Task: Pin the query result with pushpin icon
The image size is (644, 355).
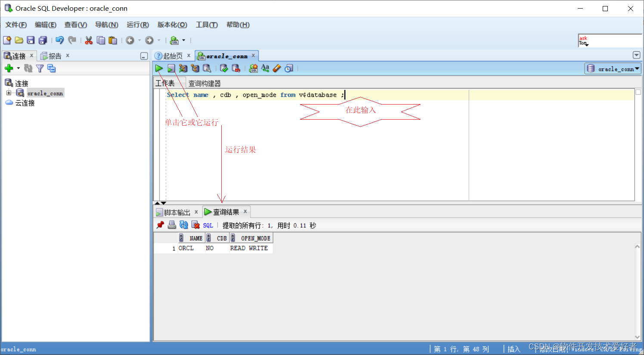Action: 160,225
